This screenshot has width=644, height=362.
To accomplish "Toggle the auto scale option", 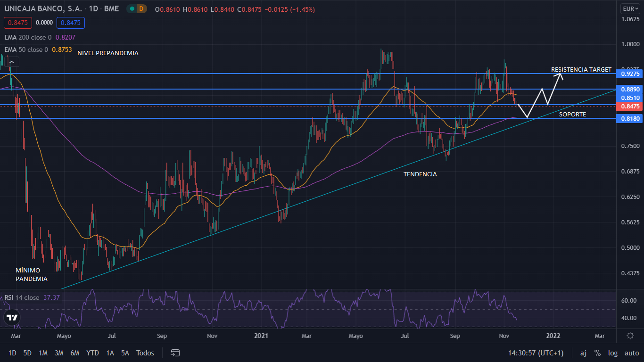I will pos(631,353).
